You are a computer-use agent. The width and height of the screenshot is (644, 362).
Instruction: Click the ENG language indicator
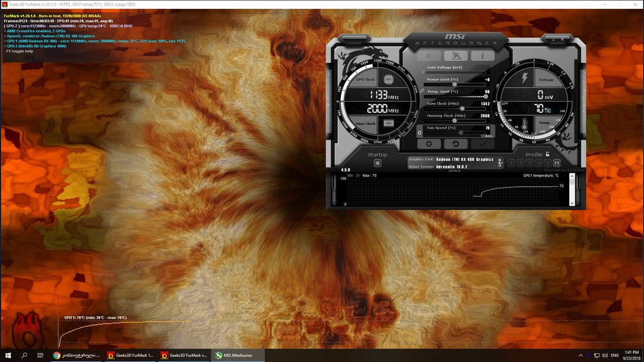(x=615, y=356)
